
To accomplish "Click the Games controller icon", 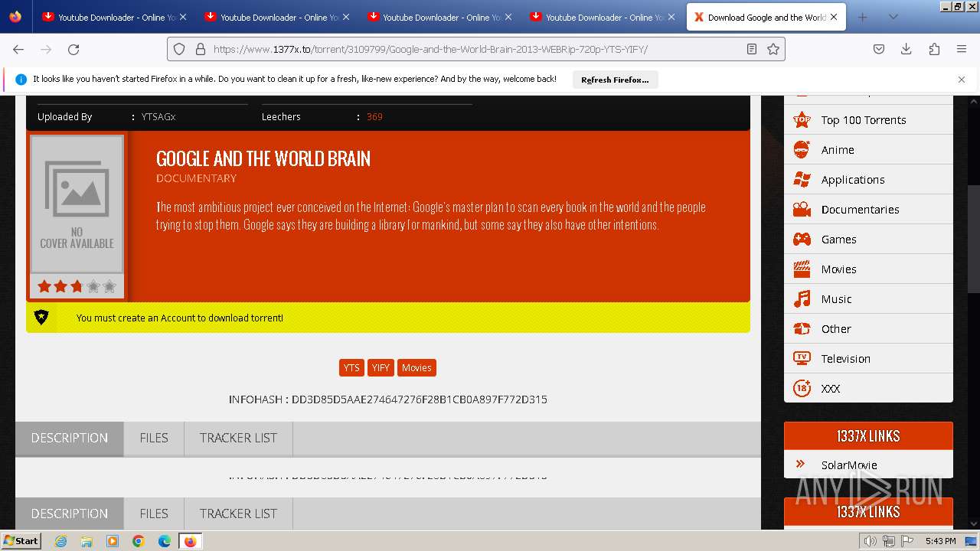I will tap(802, 239).
